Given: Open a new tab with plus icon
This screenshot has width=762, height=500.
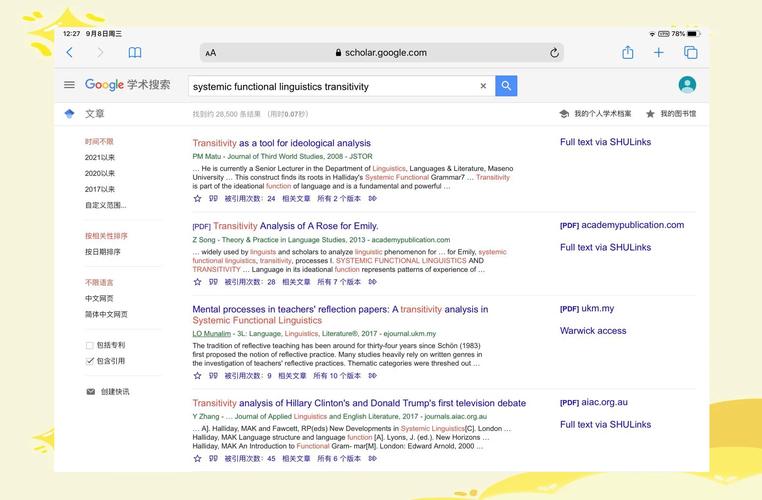Looking at the screenshot, I should click(x=658, y=52).
